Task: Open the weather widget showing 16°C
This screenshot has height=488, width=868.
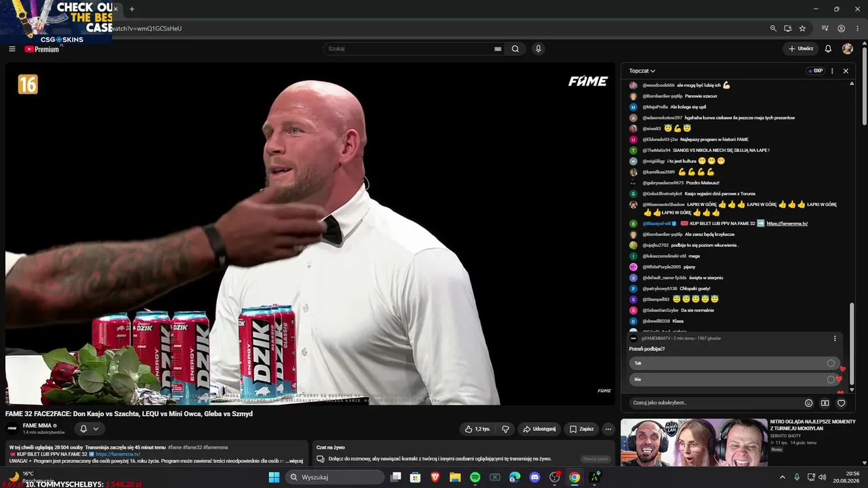Action: click(27, 476)
